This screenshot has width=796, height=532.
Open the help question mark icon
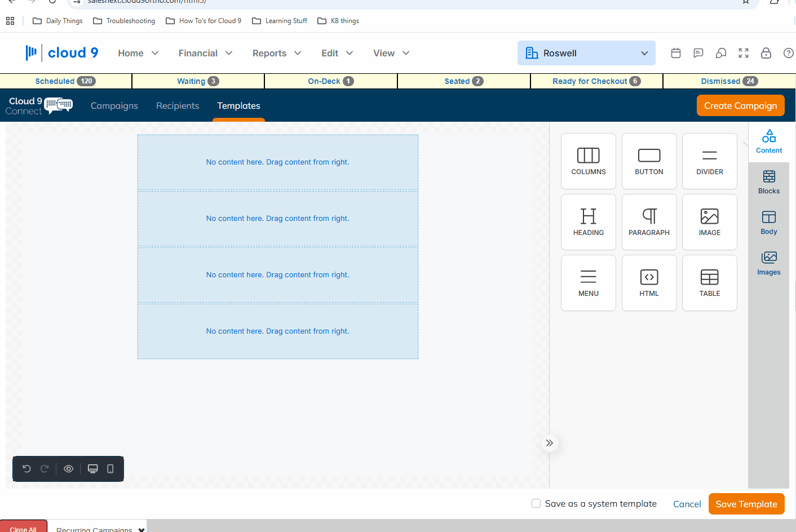[789, 53]
